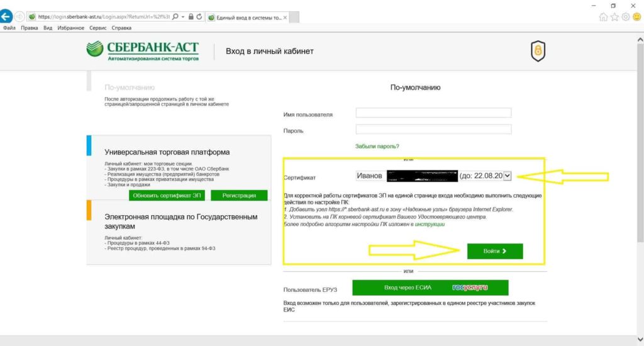Open the Правка menu
This screenshot has height=346, width=644.
[x=29, y=28]
